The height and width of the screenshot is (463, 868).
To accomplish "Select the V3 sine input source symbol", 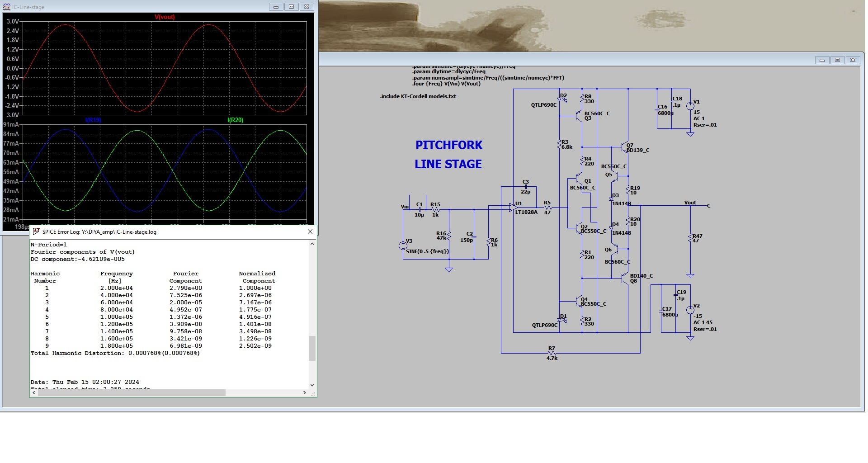I will tap(403, 246).
